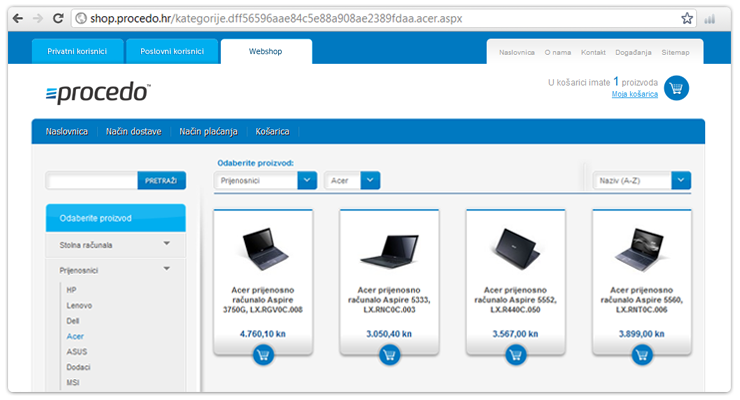Select Acer in the sidebar list

click(75, 336)
